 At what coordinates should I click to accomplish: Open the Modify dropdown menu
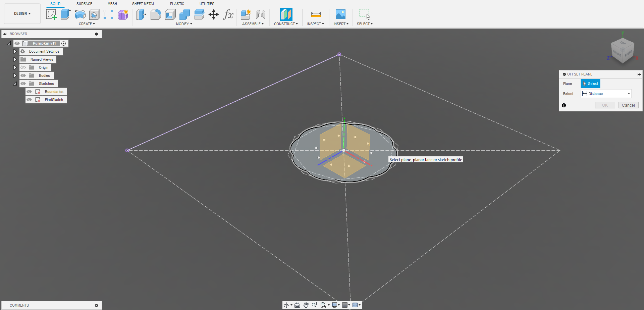184,24
